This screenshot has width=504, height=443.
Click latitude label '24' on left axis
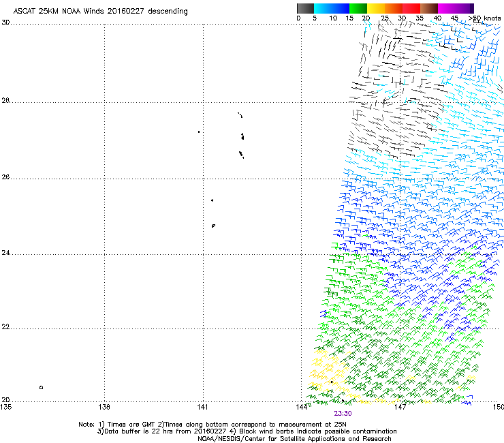pyautogui.click(x=5, y=253)
